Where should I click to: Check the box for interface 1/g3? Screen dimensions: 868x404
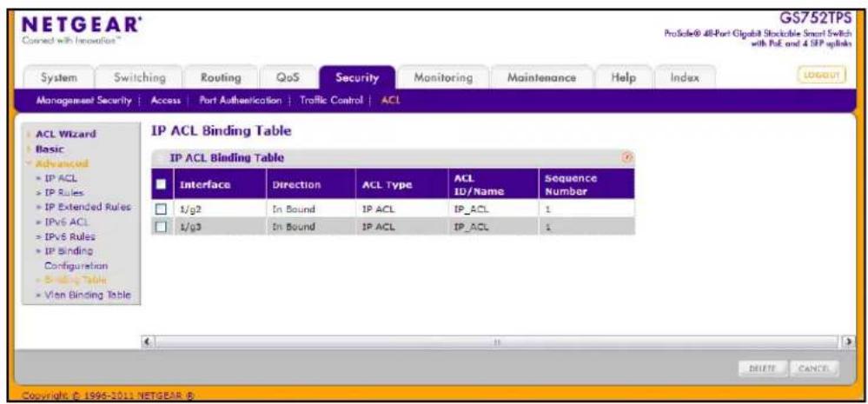click(x=161, y=227)
